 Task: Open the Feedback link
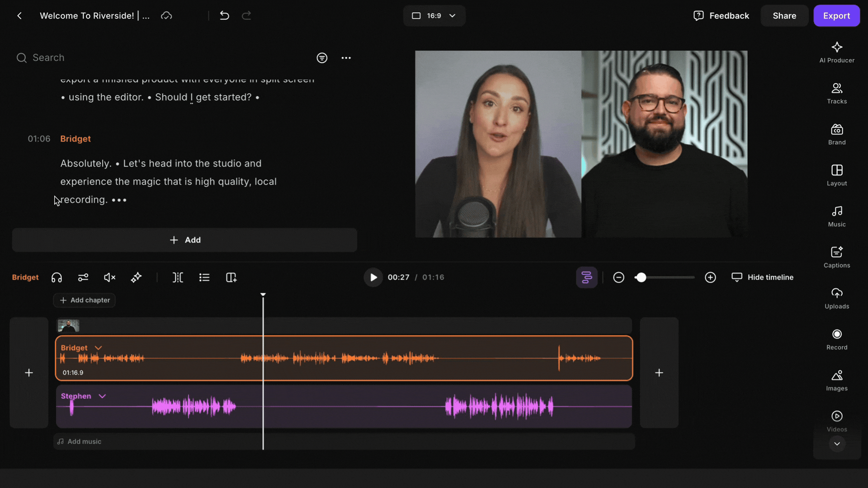point(721,16)
